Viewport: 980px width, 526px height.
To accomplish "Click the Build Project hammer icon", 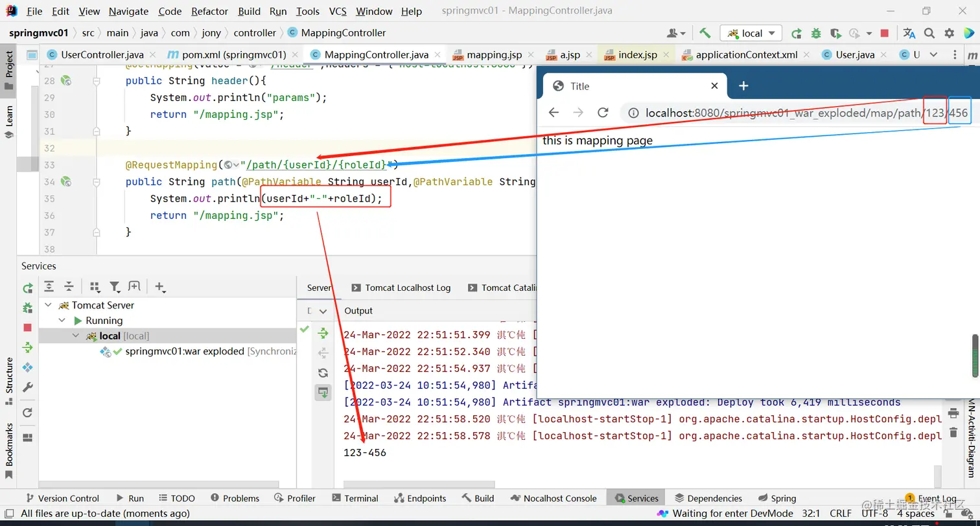I will (x=705, y=33).
